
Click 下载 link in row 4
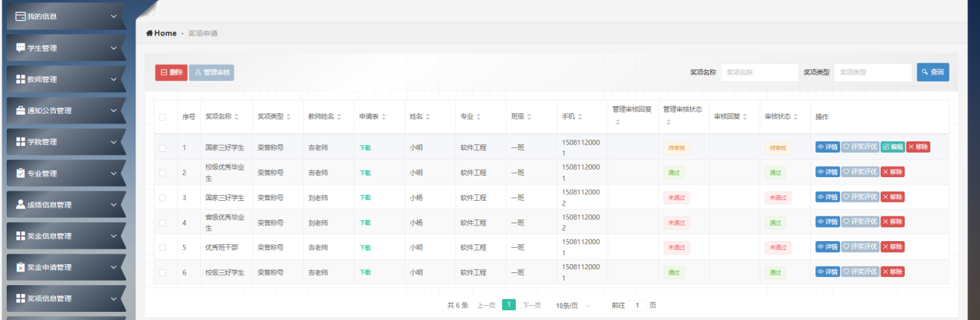pyautogui.click(x=365, y=223)
